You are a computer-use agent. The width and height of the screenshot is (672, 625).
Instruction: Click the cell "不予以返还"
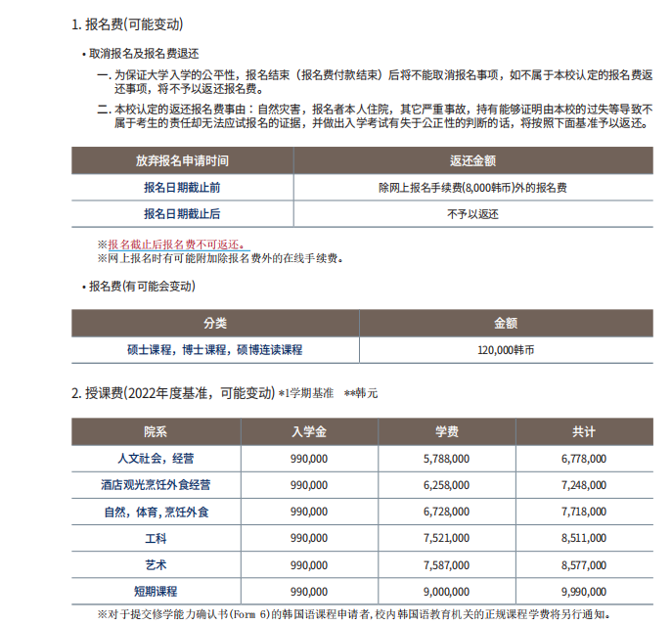click(x=472, y=214)
